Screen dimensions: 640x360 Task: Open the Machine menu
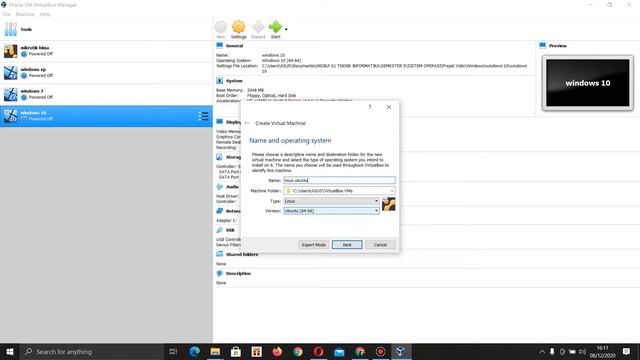[25, 14]
